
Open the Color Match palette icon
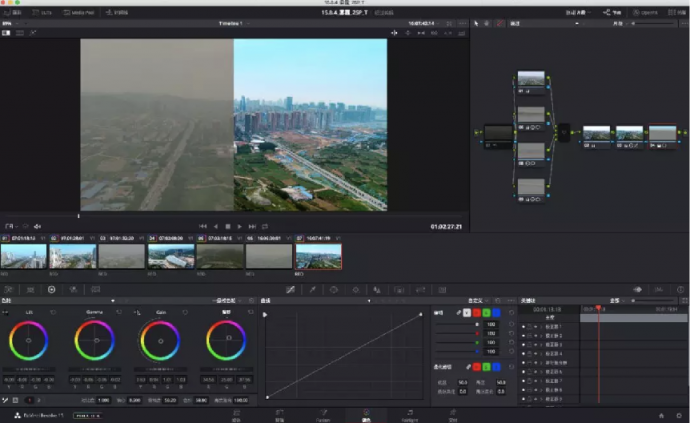pos(30,290)
